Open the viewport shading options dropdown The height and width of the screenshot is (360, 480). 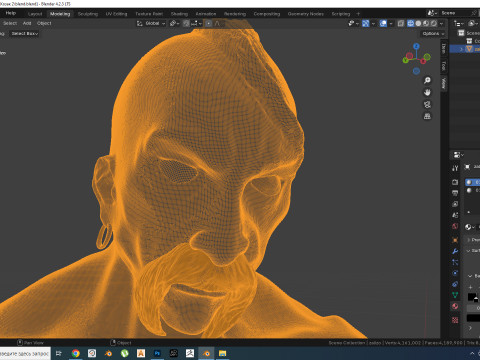(x=442, y=23)
